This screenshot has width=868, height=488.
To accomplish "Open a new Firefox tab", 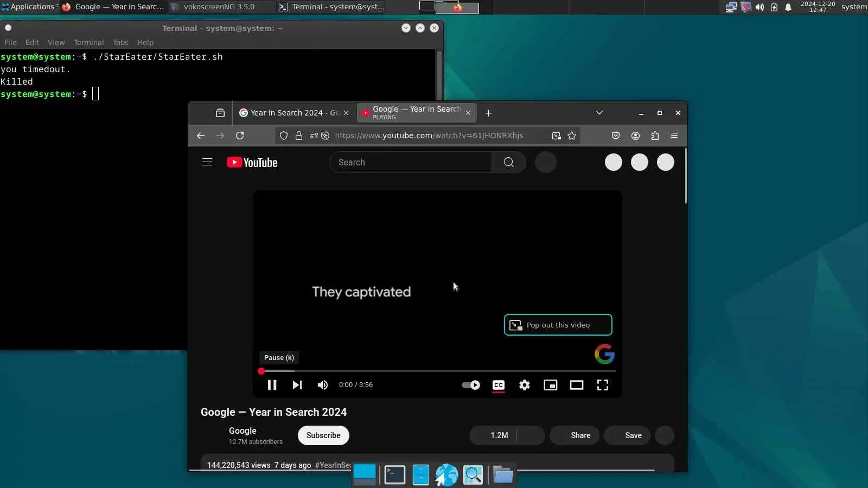I will (x=488, y=113).
